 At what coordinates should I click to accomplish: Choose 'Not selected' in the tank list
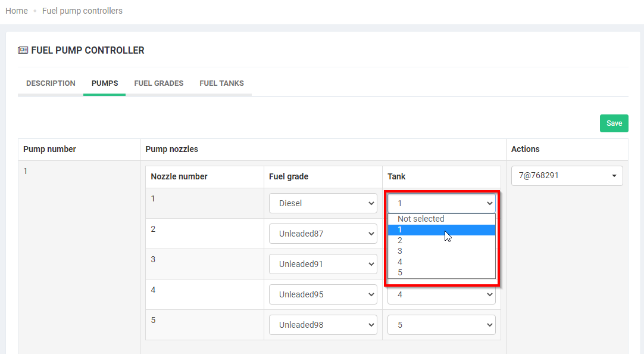coord(421,219)
